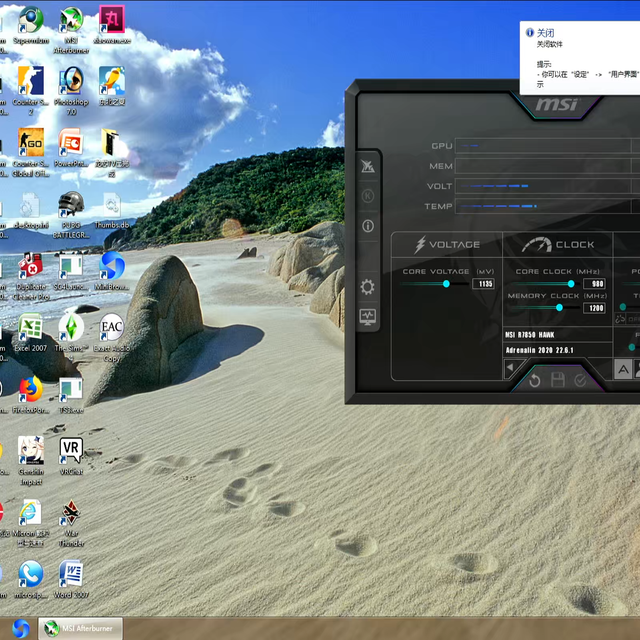
Task: Click the Core Clock slider handle
Action: 571,284
